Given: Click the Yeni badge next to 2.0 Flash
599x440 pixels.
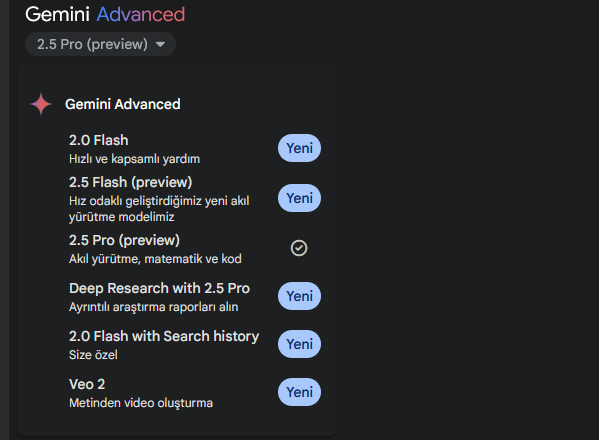Looking at the screenshot, I should (x=299, y=148).
